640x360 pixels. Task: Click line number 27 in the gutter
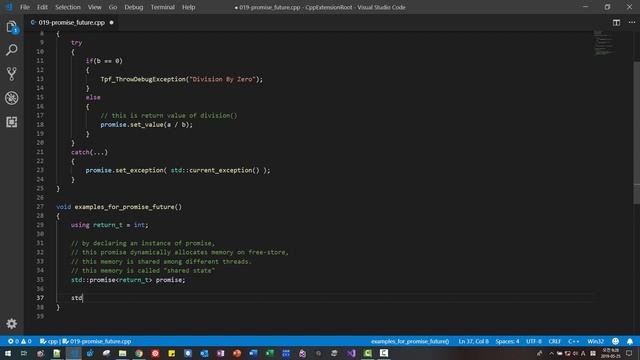click(40, 207)
